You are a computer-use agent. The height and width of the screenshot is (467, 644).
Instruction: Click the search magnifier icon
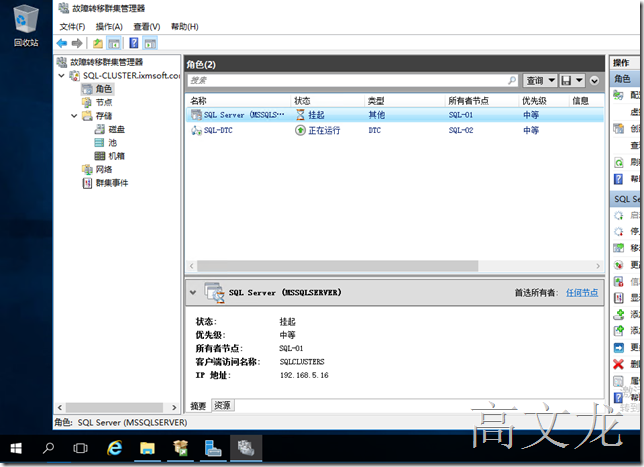point(512,80)
